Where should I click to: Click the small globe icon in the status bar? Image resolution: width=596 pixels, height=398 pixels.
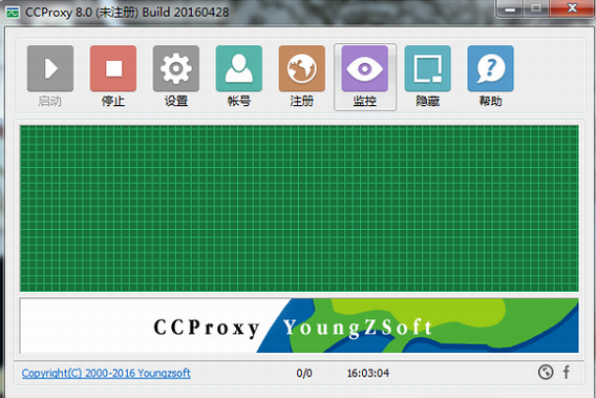coord(546,372)
